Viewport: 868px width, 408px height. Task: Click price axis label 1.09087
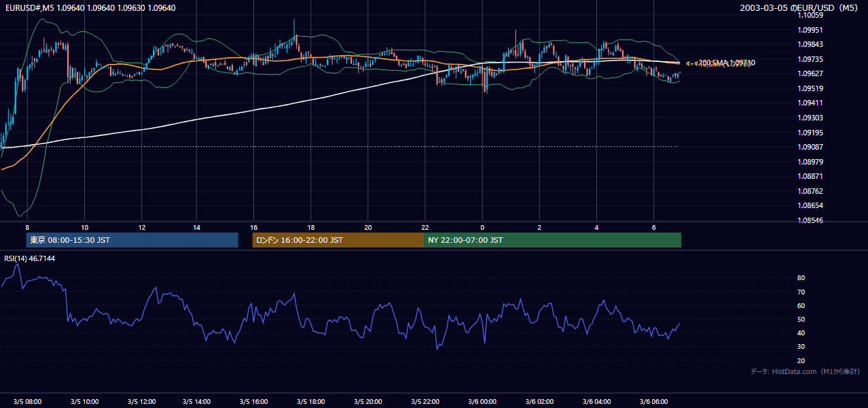point(810,148)
